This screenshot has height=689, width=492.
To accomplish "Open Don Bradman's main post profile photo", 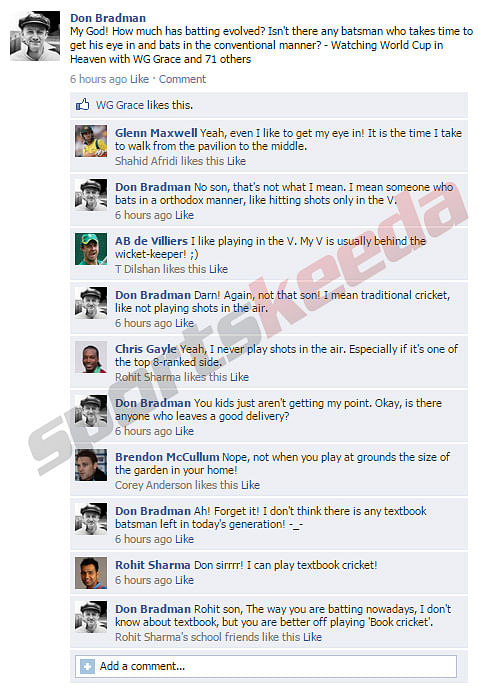I will click(x=35, y=36).
